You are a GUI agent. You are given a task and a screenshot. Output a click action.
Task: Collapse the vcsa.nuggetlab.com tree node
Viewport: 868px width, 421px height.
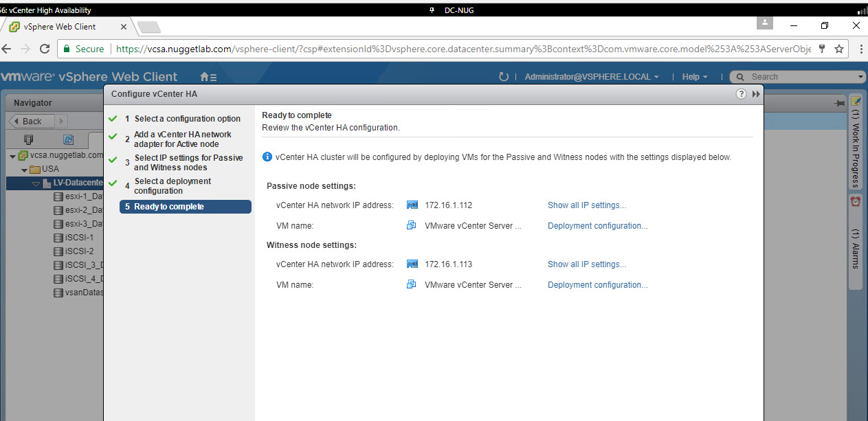click(12, 156)
